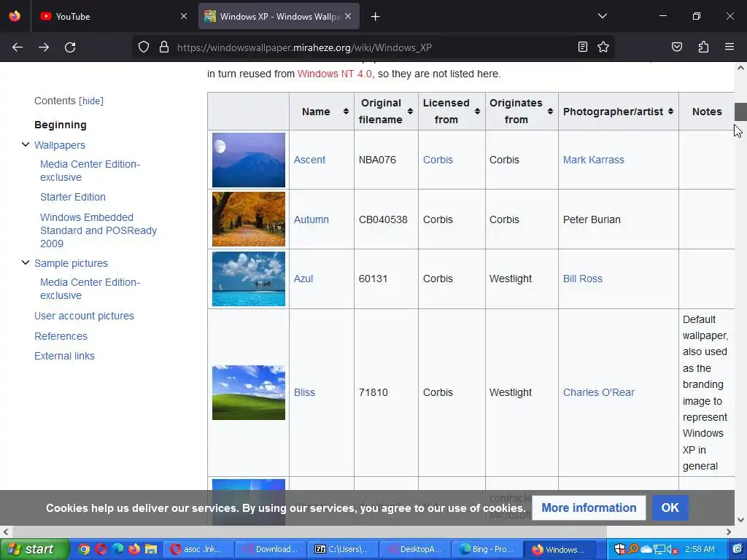Open User account pictures section
The image size is (747, 560).
[85, 316]
